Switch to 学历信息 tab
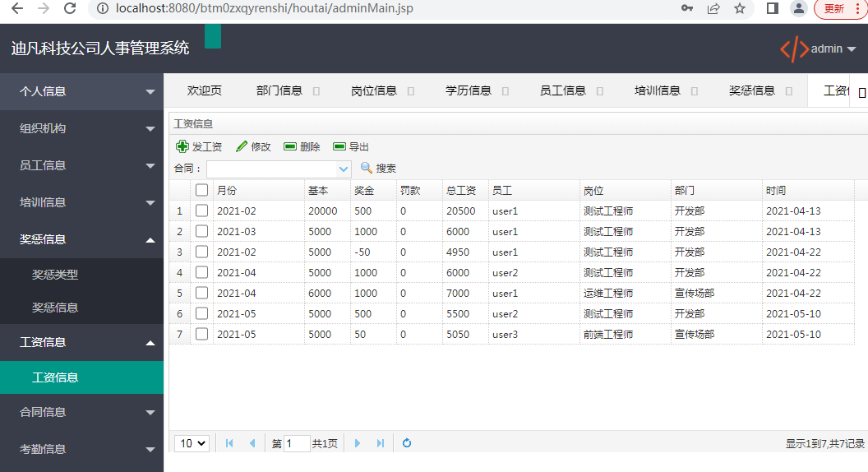This screenshot has height=472, width=868. coord(469,90)
